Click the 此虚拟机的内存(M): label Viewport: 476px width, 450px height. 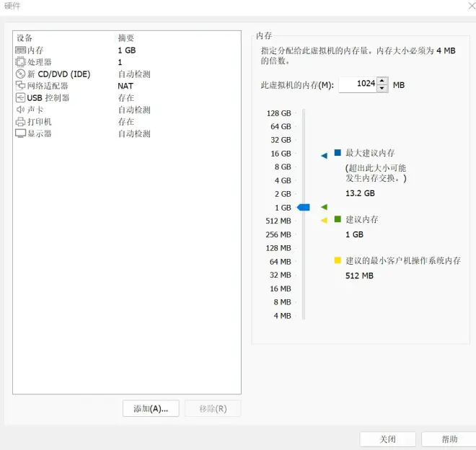click(x=297, y=85)
